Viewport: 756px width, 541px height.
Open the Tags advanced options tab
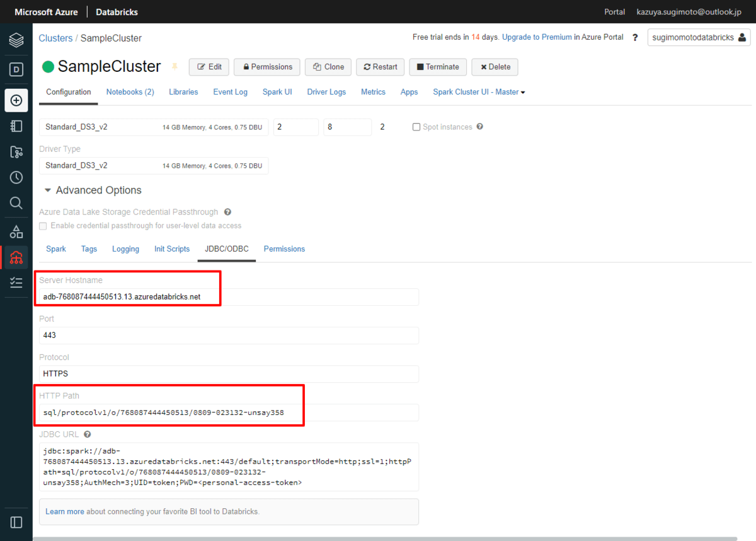[89, 249]
